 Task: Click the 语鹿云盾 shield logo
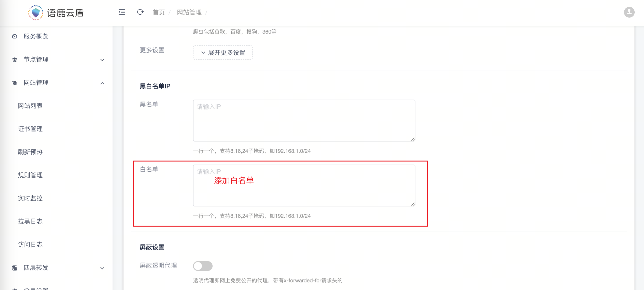coord(36,12)
